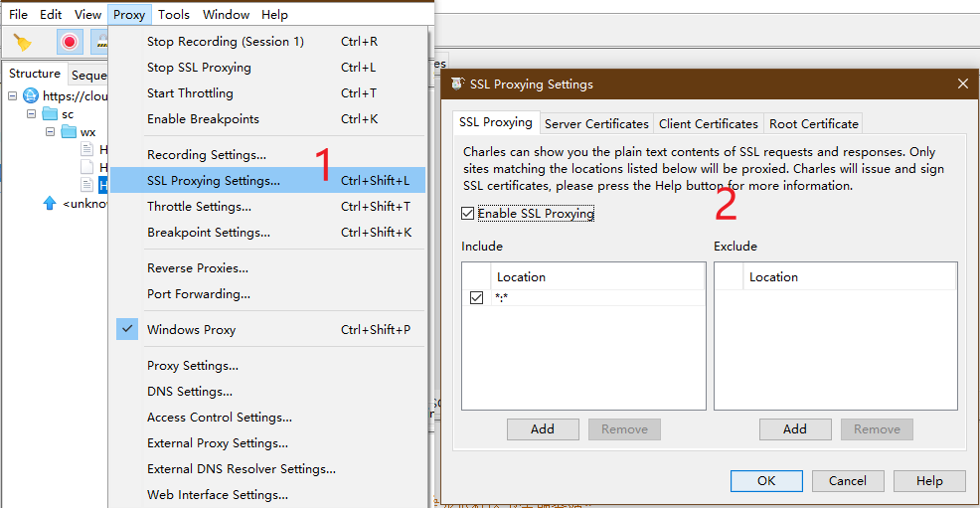
Task: Switch to the Structure tab
Action: (x=35, y=74)
